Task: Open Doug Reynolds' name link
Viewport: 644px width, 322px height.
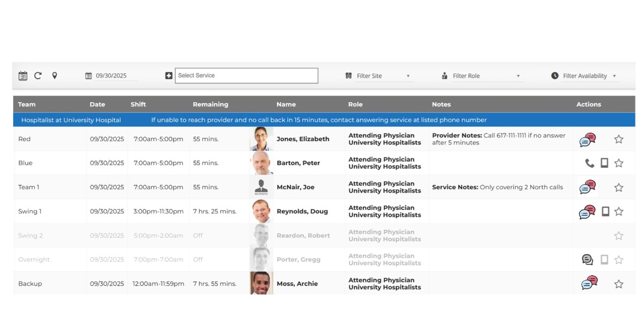Action: point(302,211)
